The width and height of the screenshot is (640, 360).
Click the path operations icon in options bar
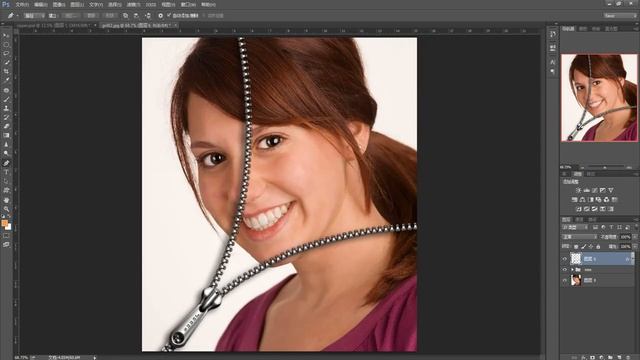125,16
